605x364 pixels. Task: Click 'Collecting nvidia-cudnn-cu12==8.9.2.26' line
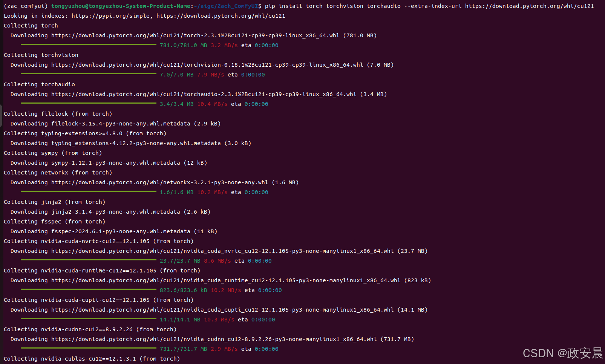point(90,329)
